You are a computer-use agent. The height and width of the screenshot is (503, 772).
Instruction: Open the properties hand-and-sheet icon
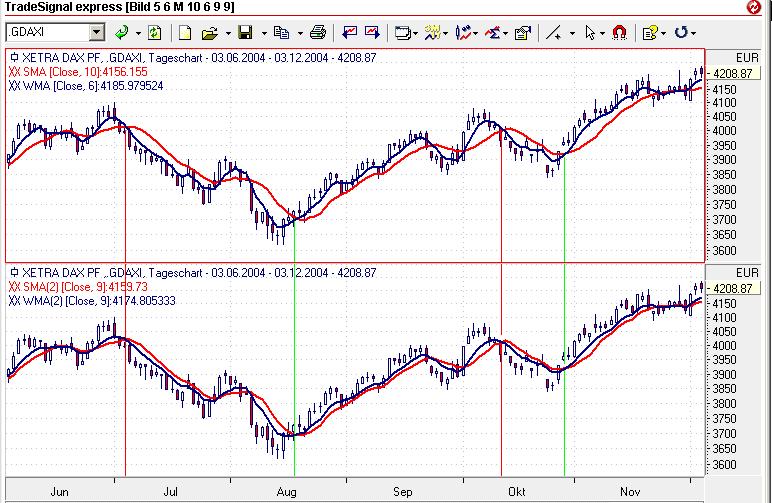click(523, 33)
